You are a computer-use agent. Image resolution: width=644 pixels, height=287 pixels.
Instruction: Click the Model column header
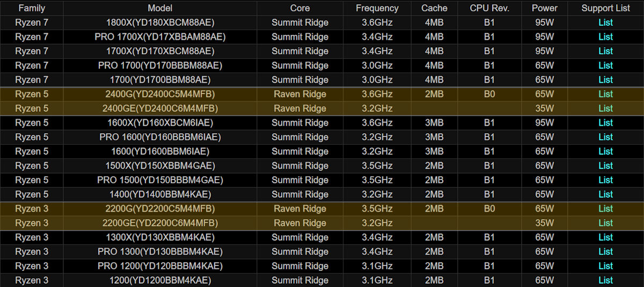tap(160, 8)
